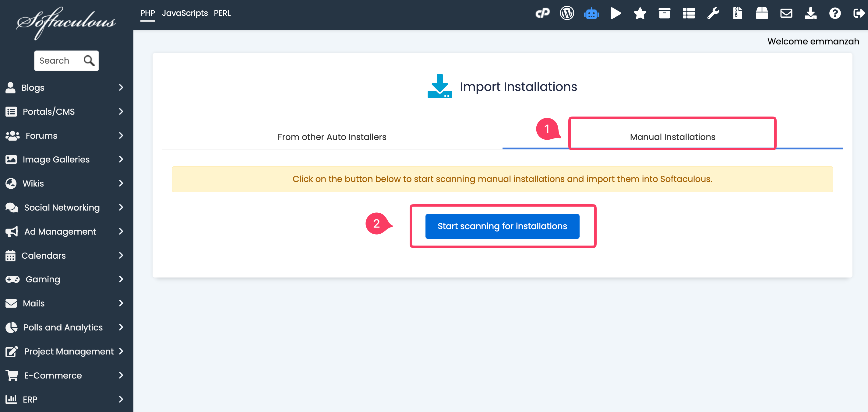Viewport: 868px width, 412px height.
Task: Open the E-Commerce category label
Action: tap(53, 375)
